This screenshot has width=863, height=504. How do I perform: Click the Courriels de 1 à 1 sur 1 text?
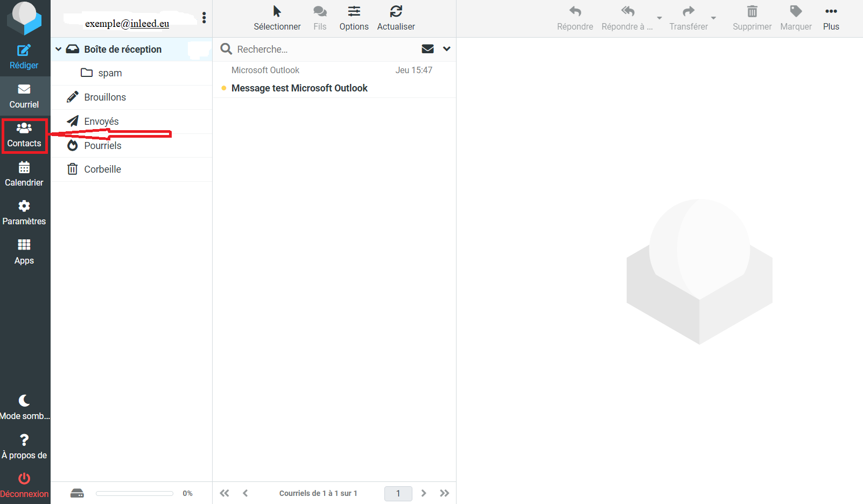click(318, 493)
